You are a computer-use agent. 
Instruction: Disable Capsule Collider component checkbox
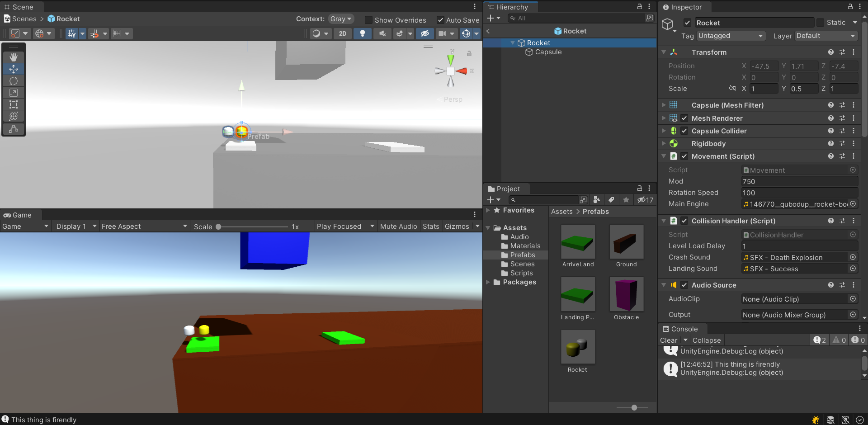point(684,131)
